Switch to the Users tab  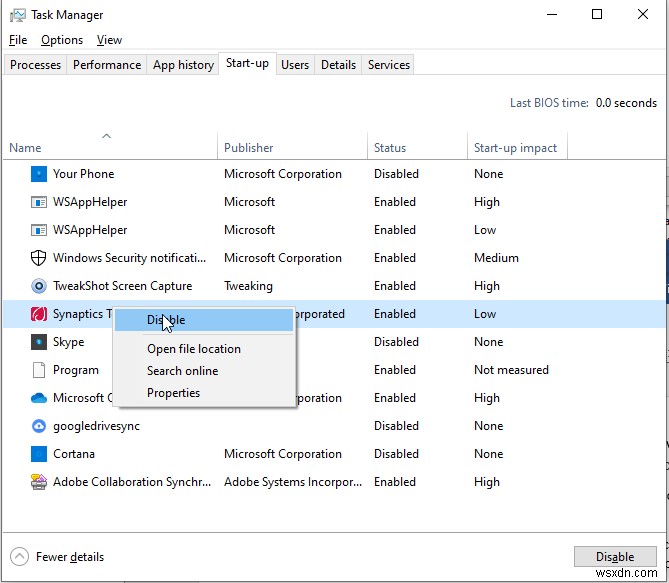pyautogui.click(x=295, y=65)
